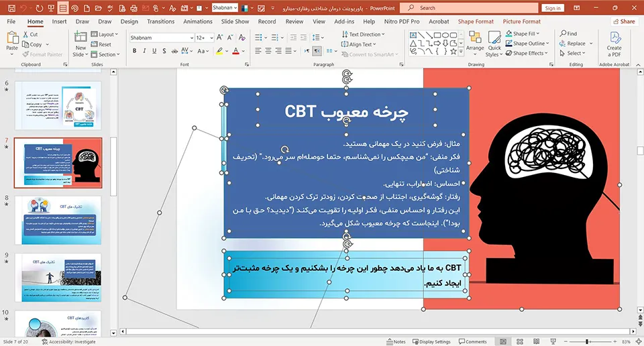
Task: Click Accessibility: Investigate in status bar
Action: (68, 341)
